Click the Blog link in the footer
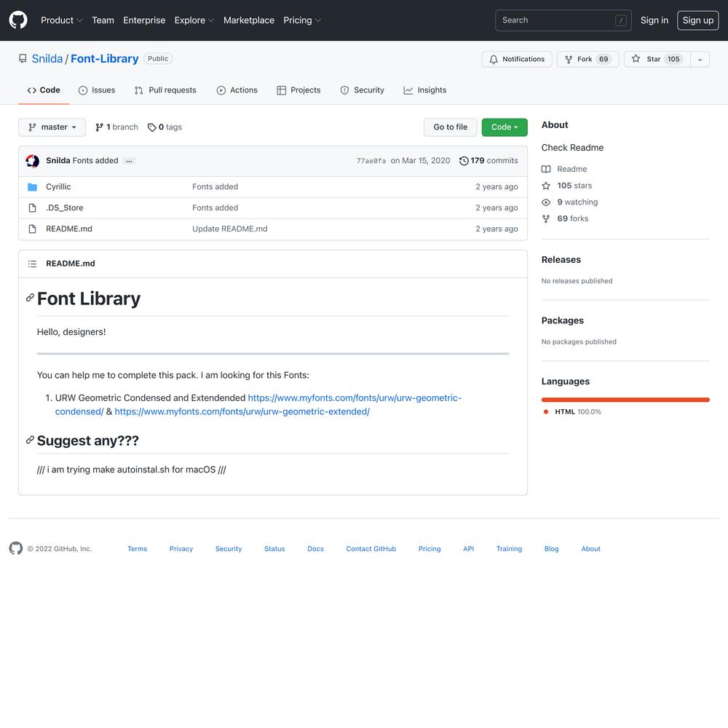 [551, 549]
